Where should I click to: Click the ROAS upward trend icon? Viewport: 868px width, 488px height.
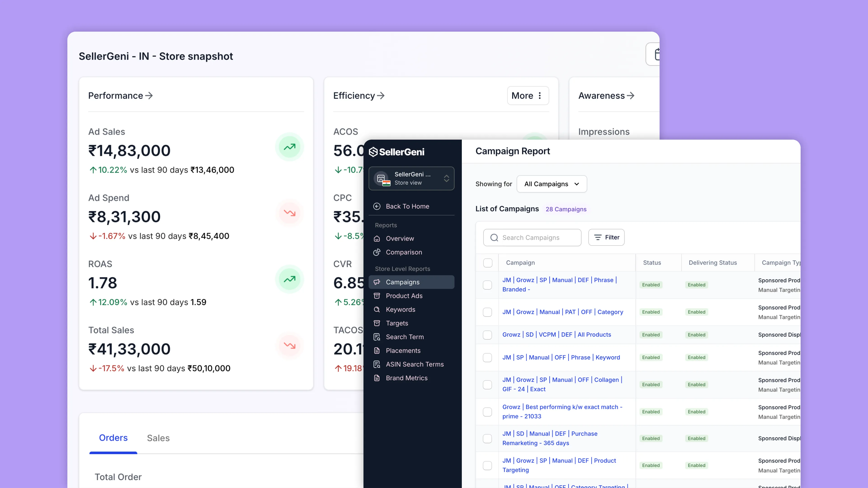tap(289, 279)
